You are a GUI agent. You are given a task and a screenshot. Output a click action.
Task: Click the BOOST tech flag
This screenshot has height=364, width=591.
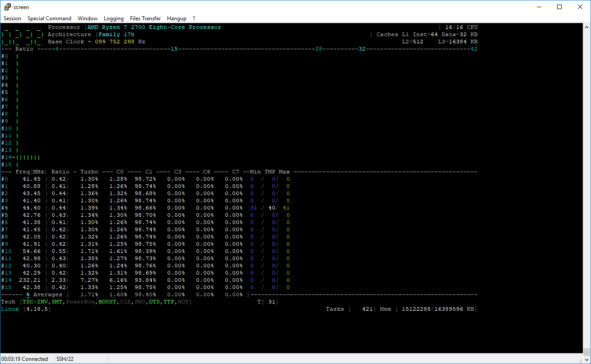107,302
